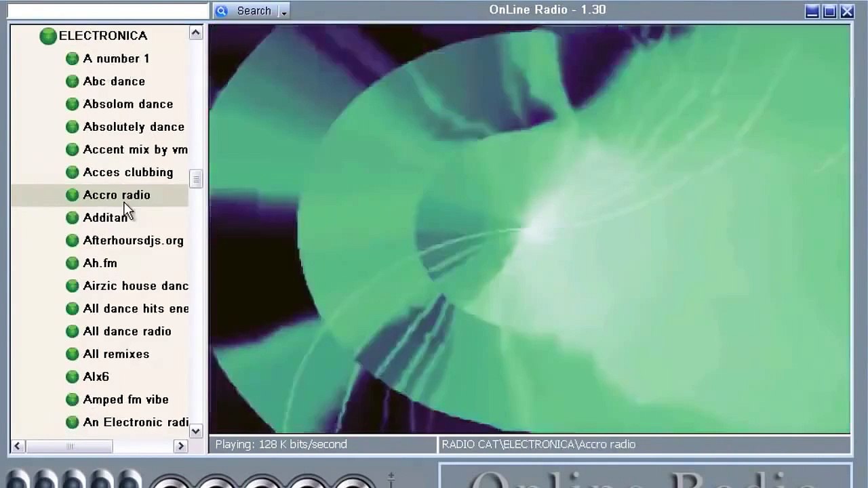Click the green icon next to All remixes
Viewport: 868px width, 488px height.
click(x=73, y=354)
